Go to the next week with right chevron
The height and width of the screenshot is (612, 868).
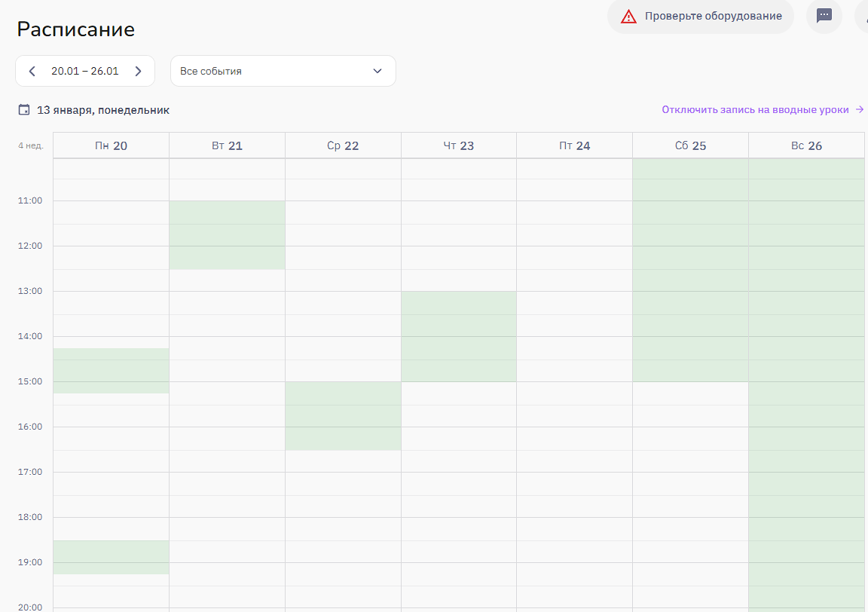point(138,72)
